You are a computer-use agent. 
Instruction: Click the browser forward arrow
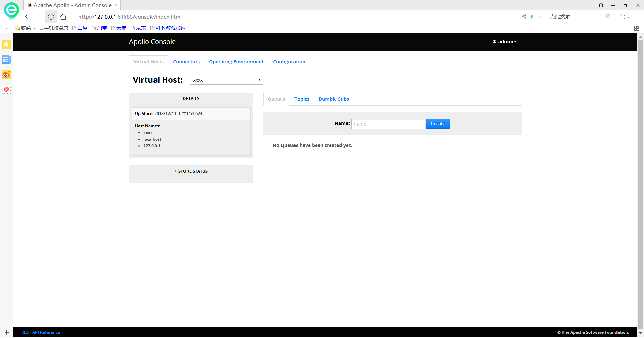pos(38,17)
